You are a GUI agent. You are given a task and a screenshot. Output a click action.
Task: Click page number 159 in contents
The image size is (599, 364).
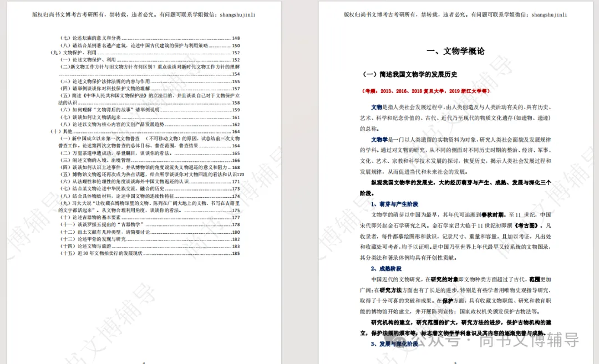click(x=236, y=110)
